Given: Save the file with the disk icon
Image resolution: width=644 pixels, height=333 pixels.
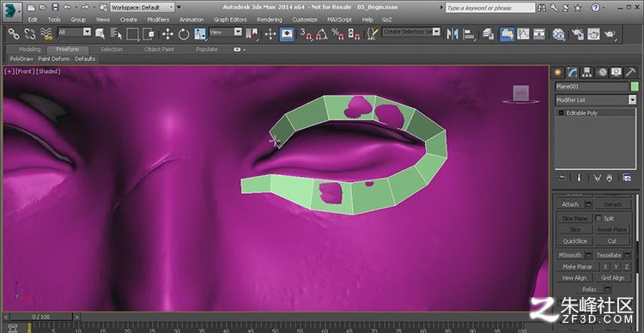Looking at the screenshot, I should point(55,8).
